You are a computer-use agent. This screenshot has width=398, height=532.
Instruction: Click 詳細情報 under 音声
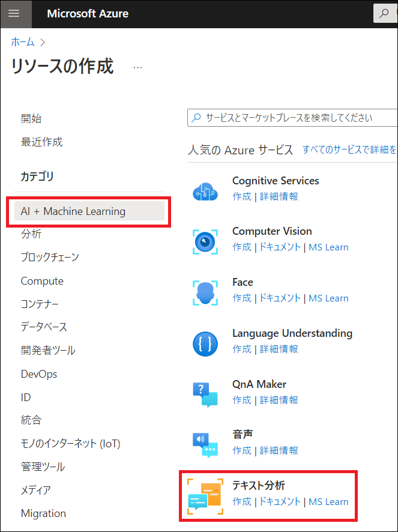point(279,450)
